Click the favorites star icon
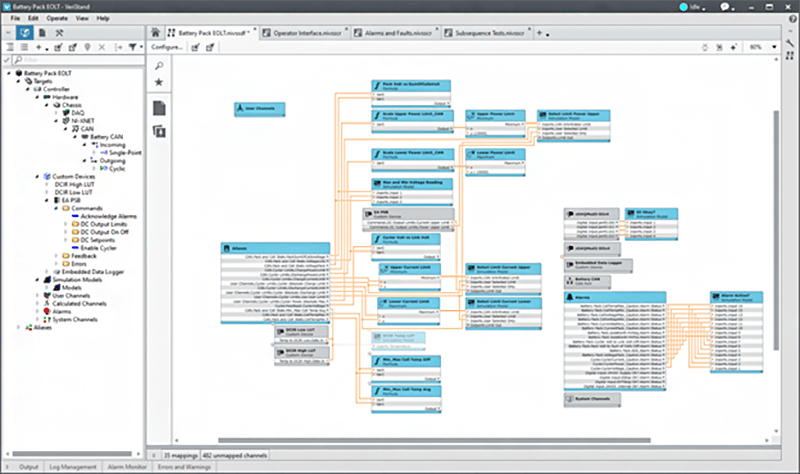Screen dimensions: 800x474 (x=159, y=82)
